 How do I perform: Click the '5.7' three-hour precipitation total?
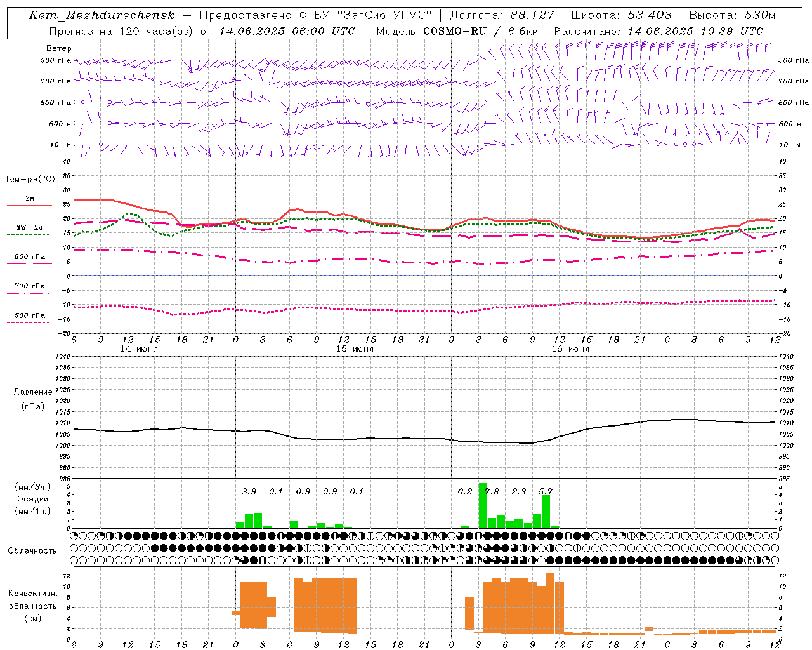pyautogui.click(x=546, y=491)
